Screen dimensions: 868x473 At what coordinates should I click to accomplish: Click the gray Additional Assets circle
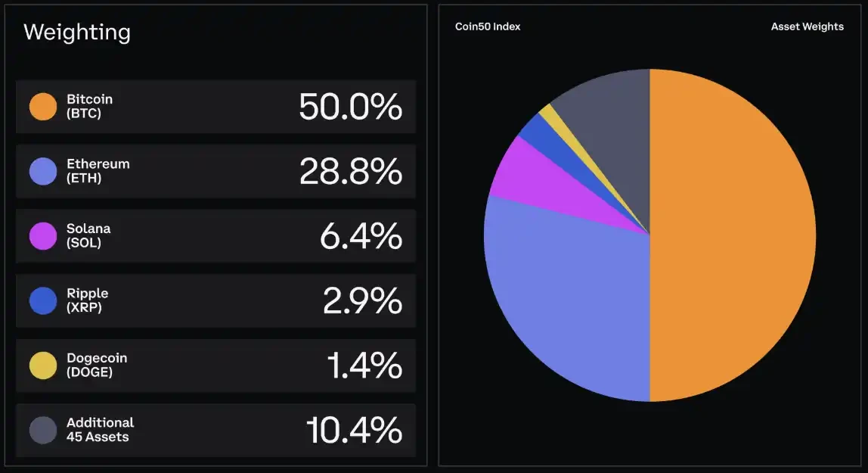coord(43,430)
